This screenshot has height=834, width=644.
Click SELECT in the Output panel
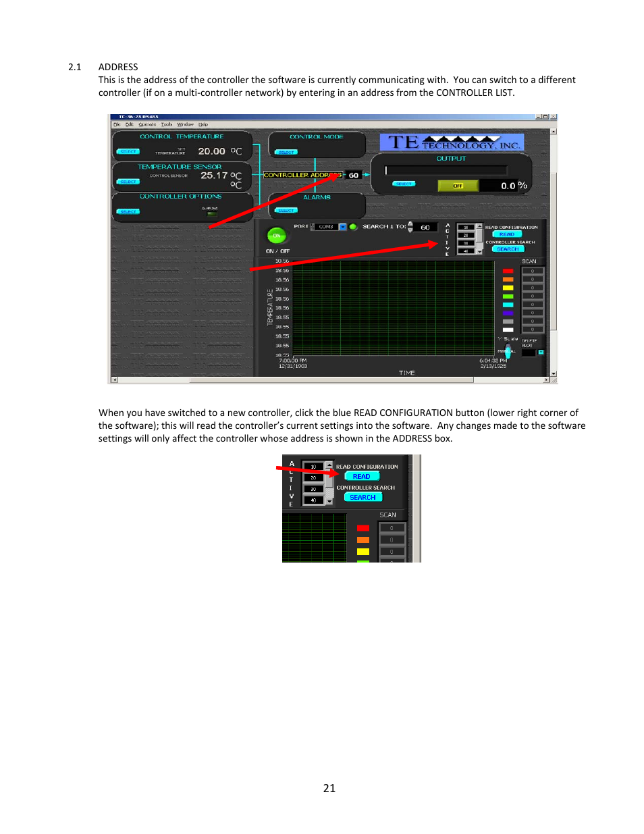pos(404,184)
